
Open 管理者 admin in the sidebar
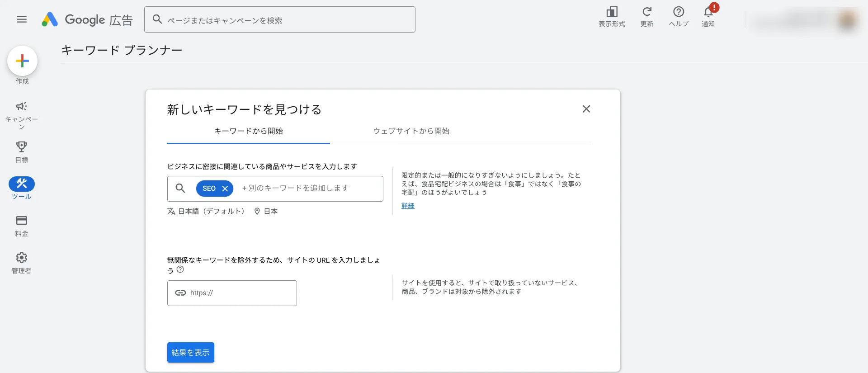[x=22, y=263]
